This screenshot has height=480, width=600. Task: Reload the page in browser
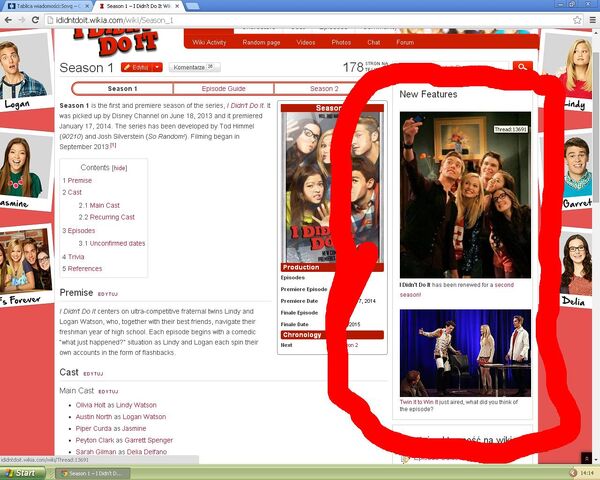click(x=35, y=20)
